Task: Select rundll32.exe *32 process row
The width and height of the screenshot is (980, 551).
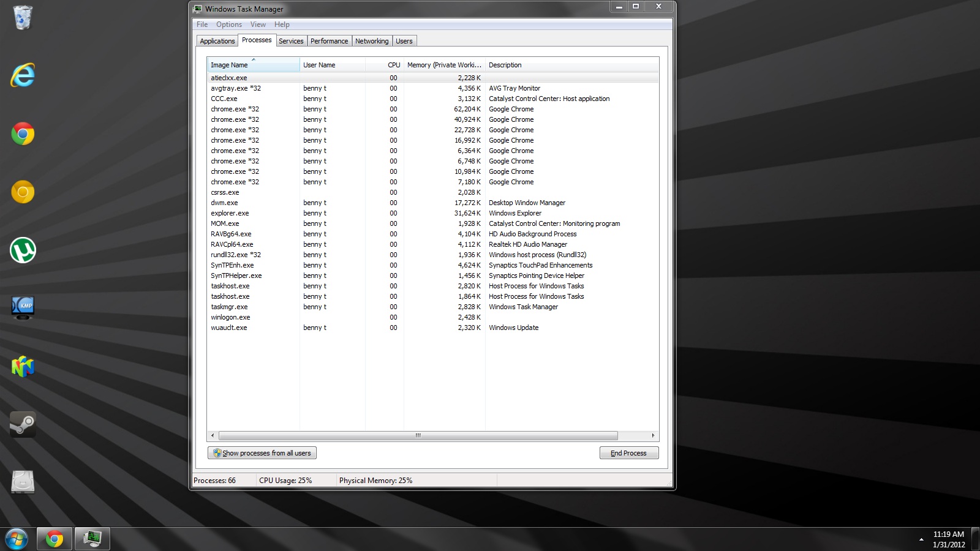Action: tap(433, 255)
